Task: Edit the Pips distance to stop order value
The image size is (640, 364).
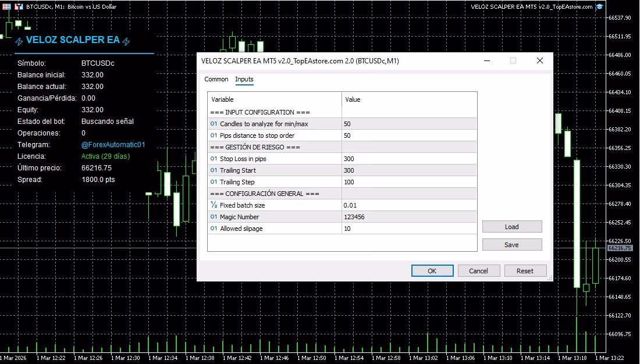Action: [409, 135]
